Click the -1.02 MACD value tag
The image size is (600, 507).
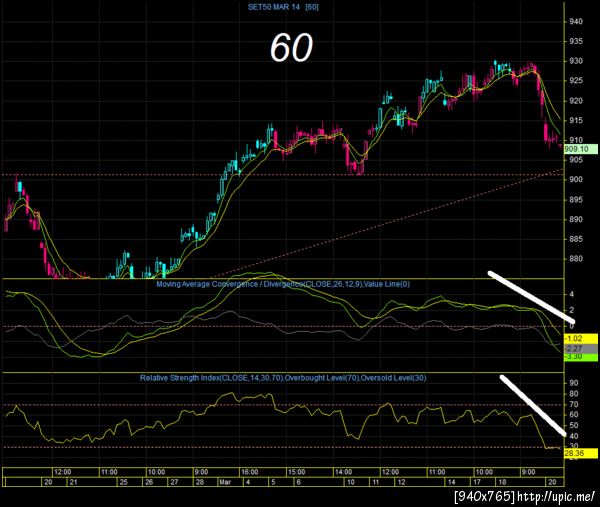pos(580,339)
